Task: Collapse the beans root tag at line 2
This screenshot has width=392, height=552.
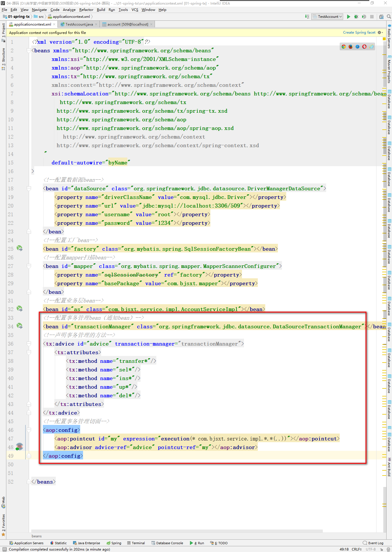Action: tap(29, 51)
